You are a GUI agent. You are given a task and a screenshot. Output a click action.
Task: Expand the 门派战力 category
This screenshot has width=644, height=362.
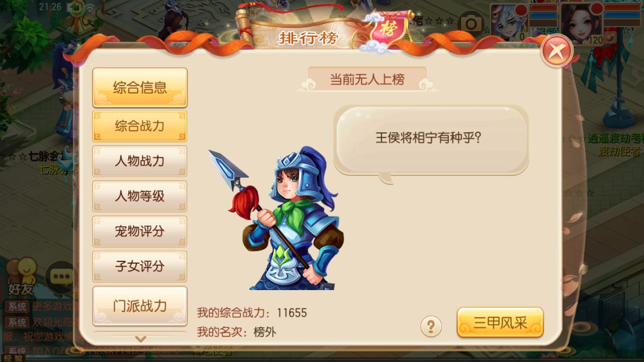tap(140, 306)
